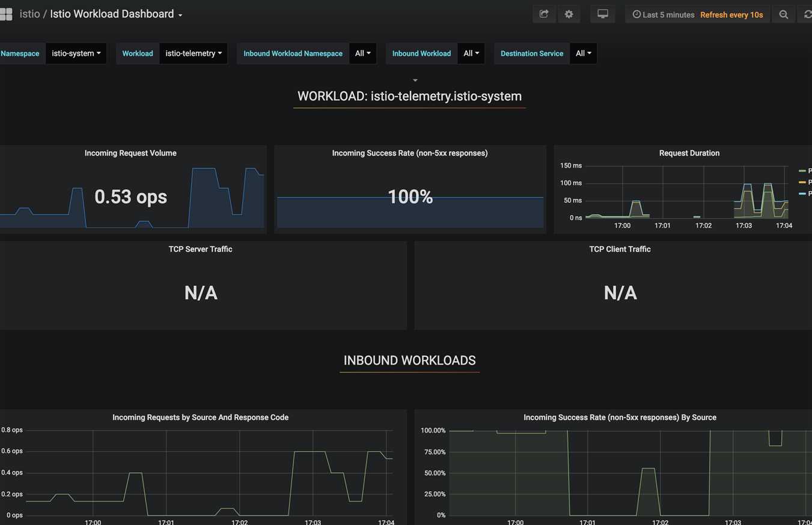Image resolution: width=812 pixels, height=525 pixels.
Task: Open the Destination Service All dropdown
Action: [x=583, y=53]
